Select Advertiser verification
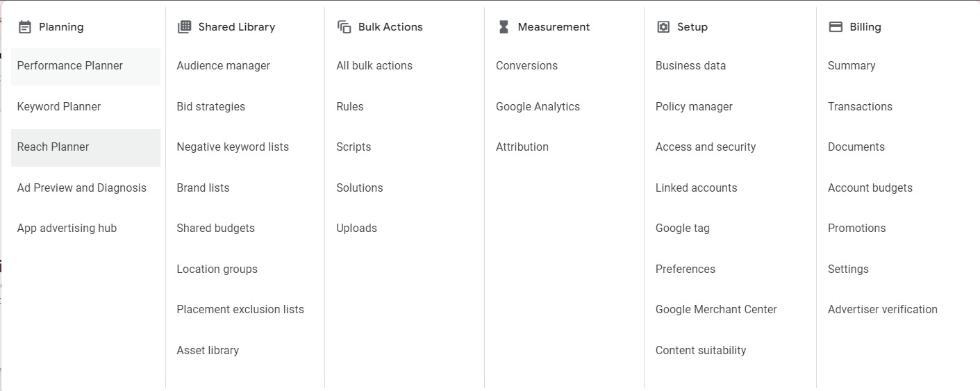This screenshot has width=980, height=391. coord(883,310)
